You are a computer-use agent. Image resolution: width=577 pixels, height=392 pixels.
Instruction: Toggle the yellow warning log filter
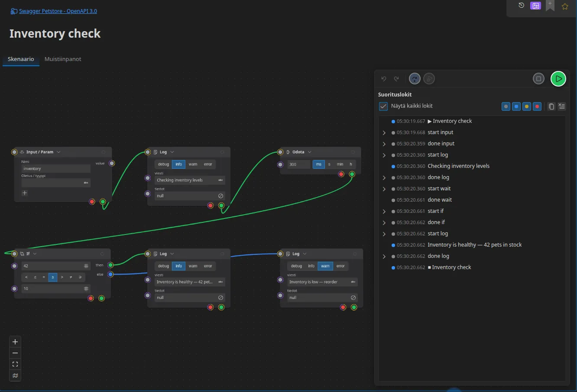(527, 106)
